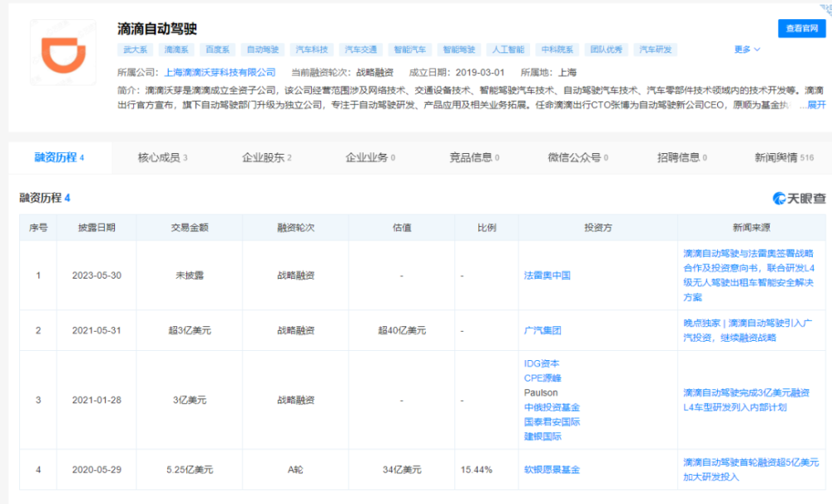Select the 自动驾驶 tag
The image size is (832, 504).
pos(263,49)
